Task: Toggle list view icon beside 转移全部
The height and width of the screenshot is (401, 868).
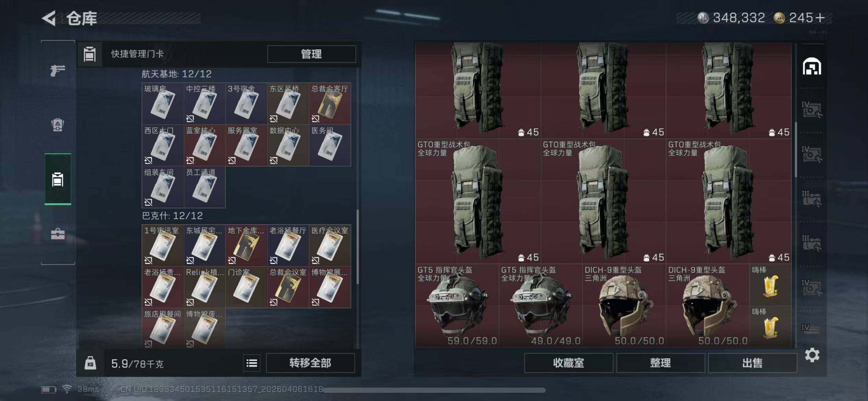Action: [x=252, y=363]
